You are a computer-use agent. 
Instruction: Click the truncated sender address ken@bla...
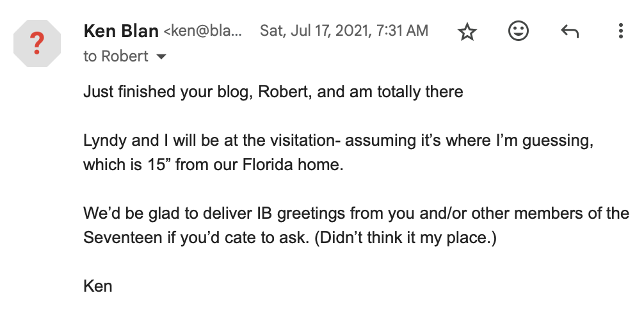203,31
